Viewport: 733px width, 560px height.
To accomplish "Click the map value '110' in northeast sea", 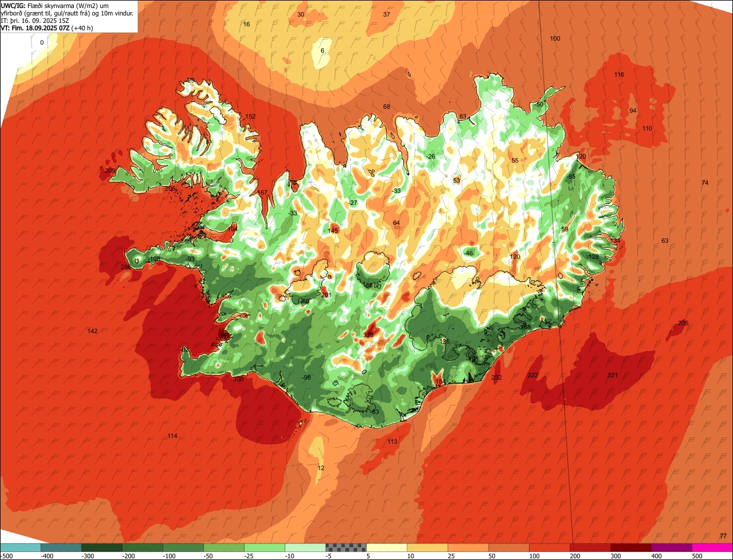I will coord(647,128).
